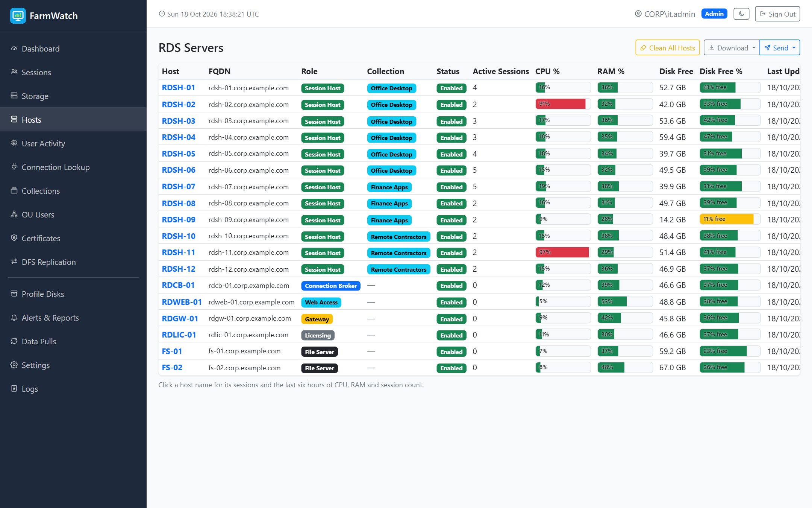The image size is (812, 508).
Task: Click the Alerts & Reports bell icon
Action: tap(14, 317)
